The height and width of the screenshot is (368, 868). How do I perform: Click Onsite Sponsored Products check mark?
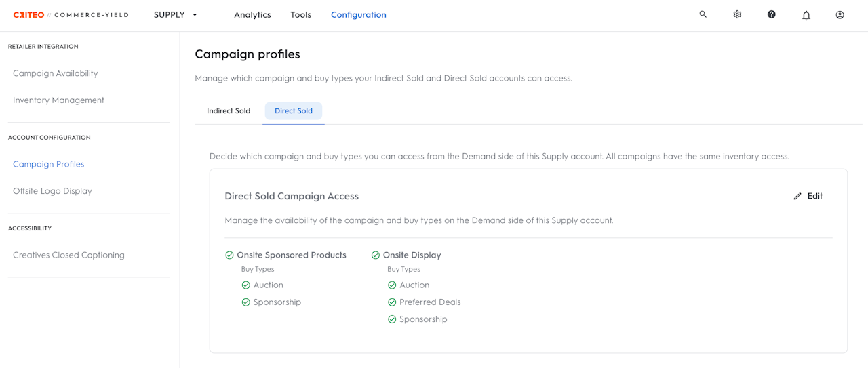click(229, 255)
